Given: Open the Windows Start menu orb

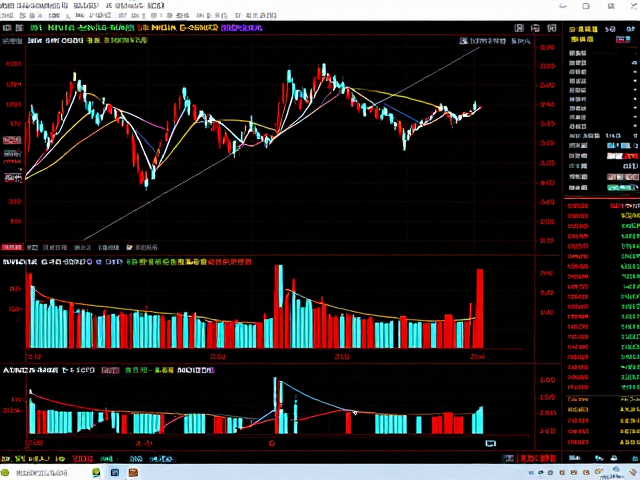Looking at the screenshot, I should pyautogui.click(x=4, y=473).
